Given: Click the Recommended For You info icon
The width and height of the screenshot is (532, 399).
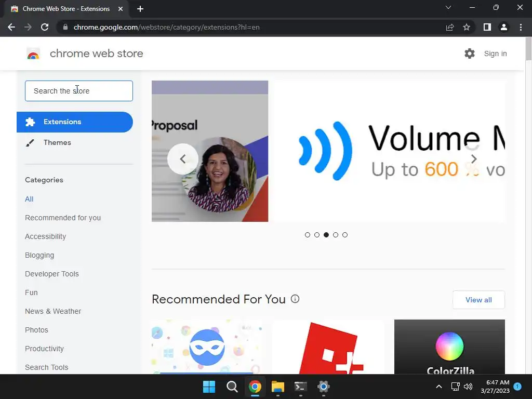Looking at the screenshot, I should (295, 299).
